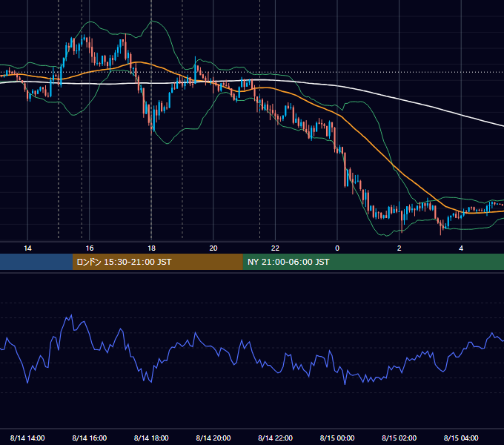This screenshot has width=504, height=445.
Task: Click the '4' hour axis label
Action: point(461,248)
